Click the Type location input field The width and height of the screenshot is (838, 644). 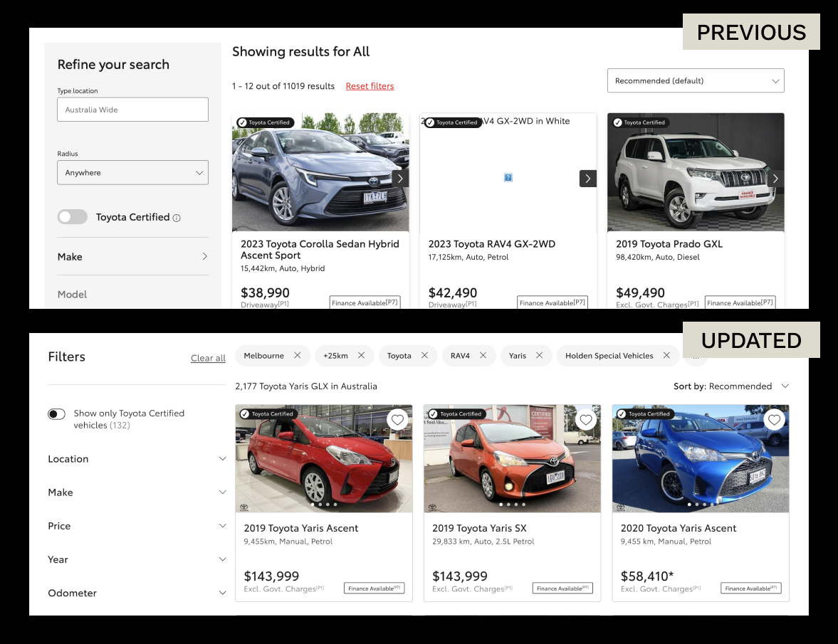coord(132,110)
